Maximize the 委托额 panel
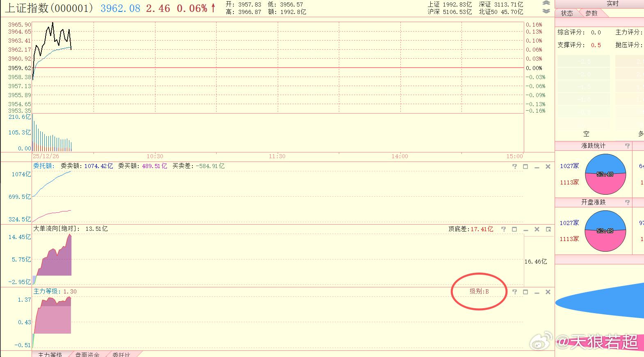The width and height of the screenshot is (644, 357). click(525, 166)
